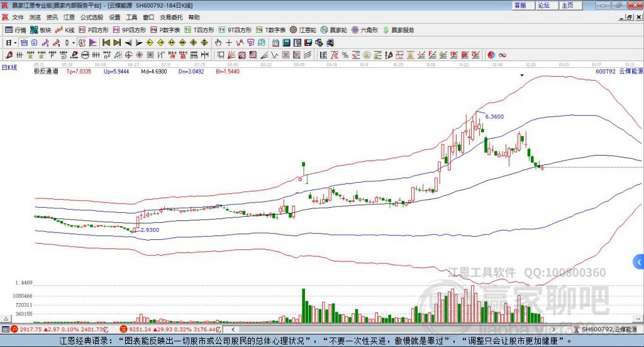This screenshot has width=644, height=347.
Task: Click the 论坛 forum button
Action: pos(548,5)
